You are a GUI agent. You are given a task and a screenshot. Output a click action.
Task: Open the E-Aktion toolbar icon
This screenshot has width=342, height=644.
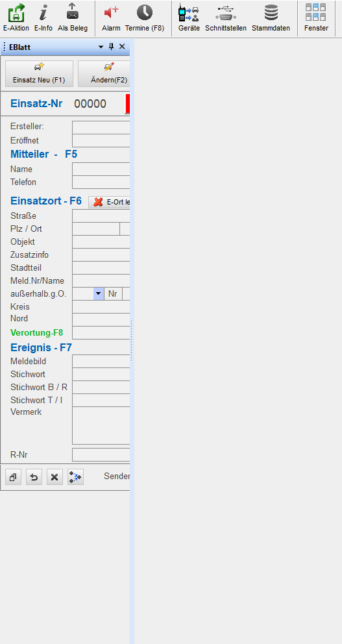[x=16, y=13]
